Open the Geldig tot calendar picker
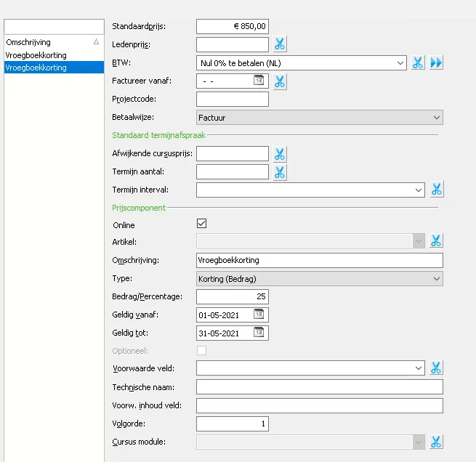Image resolution: width=476 pixels, height=462 pixels. pos(259,332)
